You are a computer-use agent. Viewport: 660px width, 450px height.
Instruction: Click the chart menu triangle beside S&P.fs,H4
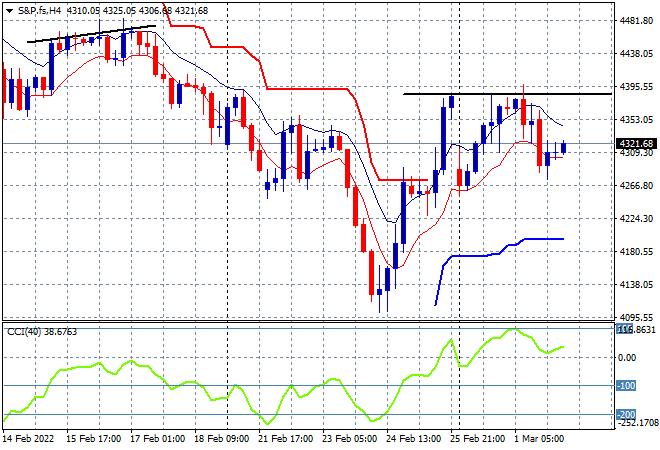9,11
